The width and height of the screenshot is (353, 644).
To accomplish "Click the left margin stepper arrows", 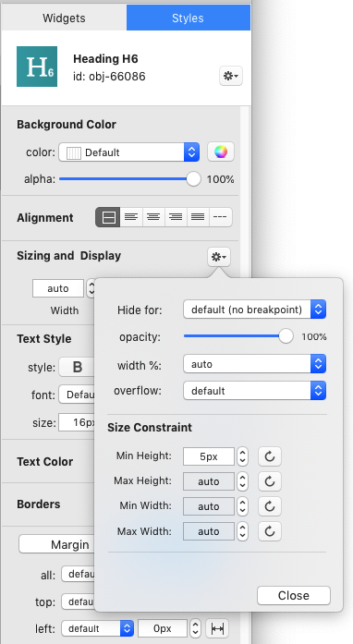I will [196, 628].
